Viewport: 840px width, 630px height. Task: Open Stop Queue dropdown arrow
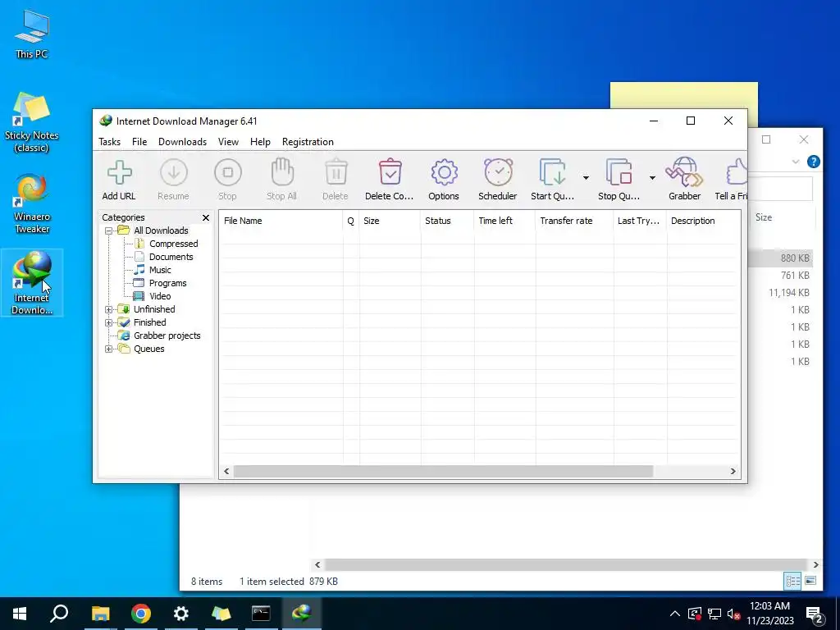click(x=652, y=177)
